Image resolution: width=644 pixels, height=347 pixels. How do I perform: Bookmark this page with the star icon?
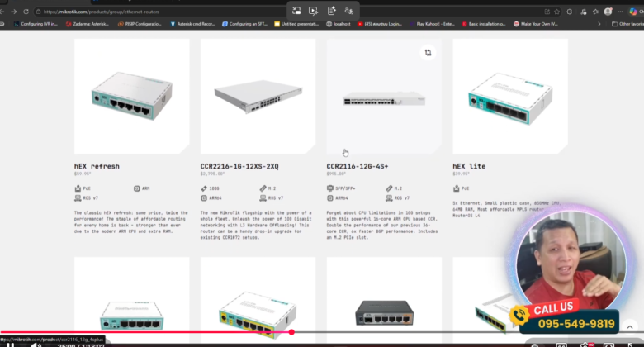(557, 12)
